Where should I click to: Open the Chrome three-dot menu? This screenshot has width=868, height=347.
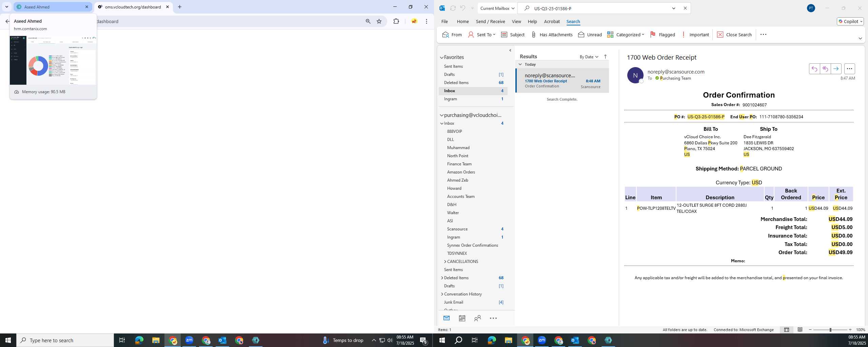click(x=427, y=21)
